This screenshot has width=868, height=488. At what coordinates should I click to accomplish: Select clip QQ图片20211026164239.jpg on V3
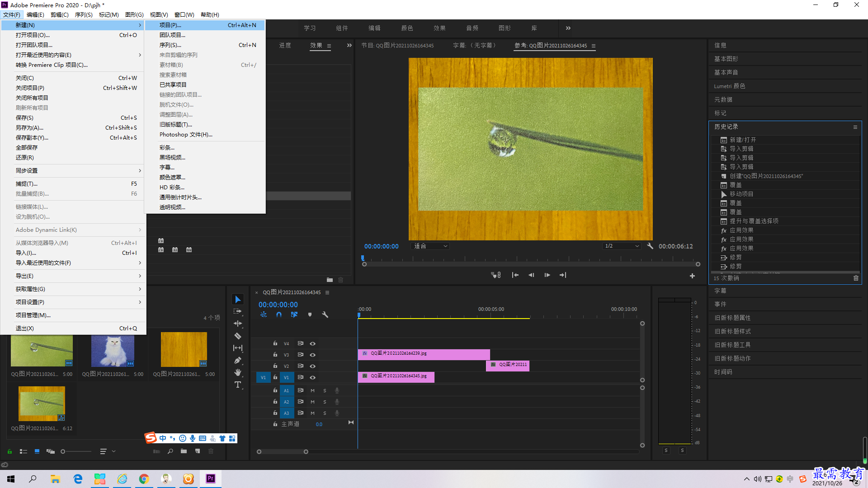point(424,354)
